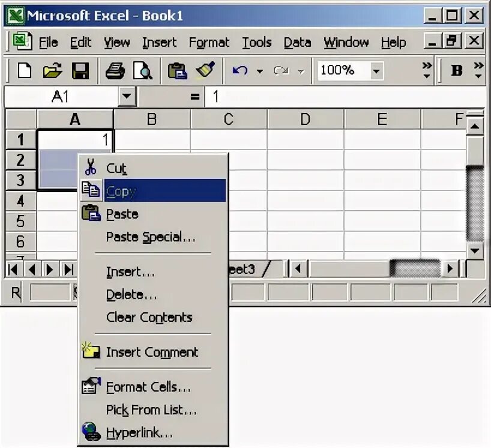The width and height of the screenshot is (491, 448).
Task: Open the Format menu
Action: [x=209, y=42]
